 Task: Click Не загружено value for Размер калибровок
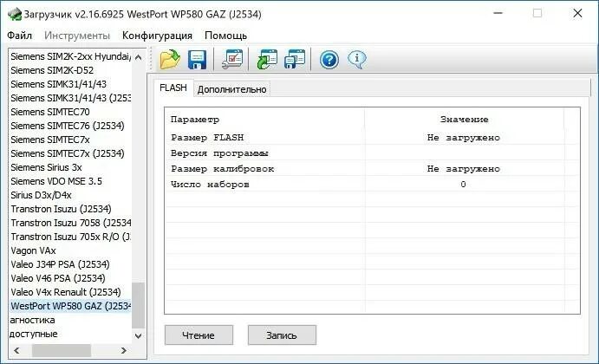point(464,169)
